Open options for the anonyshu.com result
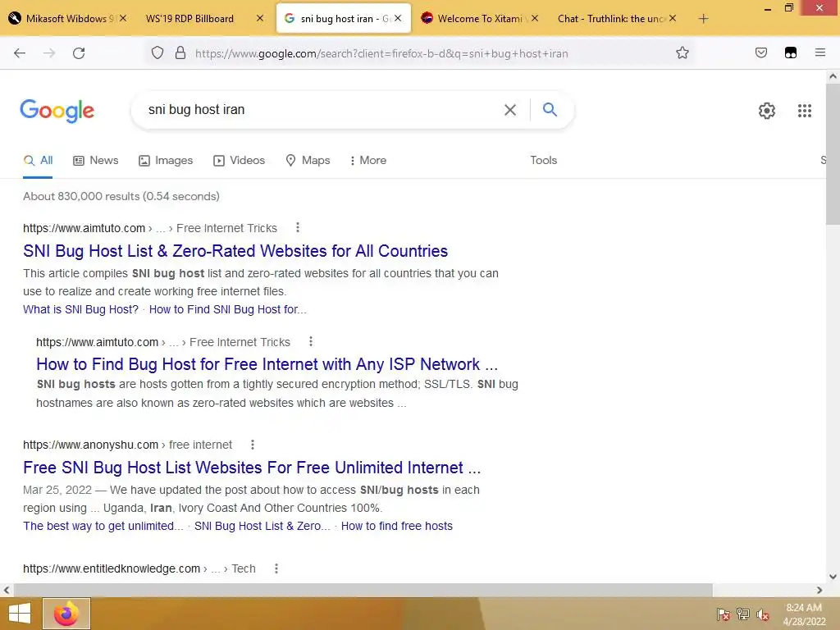Screen dimensions: 840x630 coord(253,444)
